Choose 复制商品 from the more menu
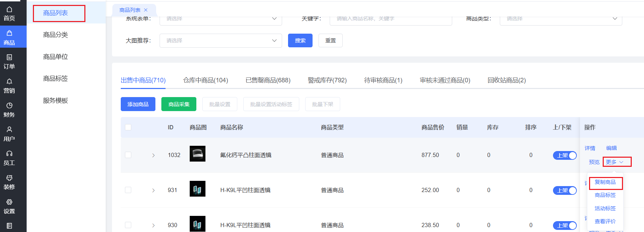 605,182
